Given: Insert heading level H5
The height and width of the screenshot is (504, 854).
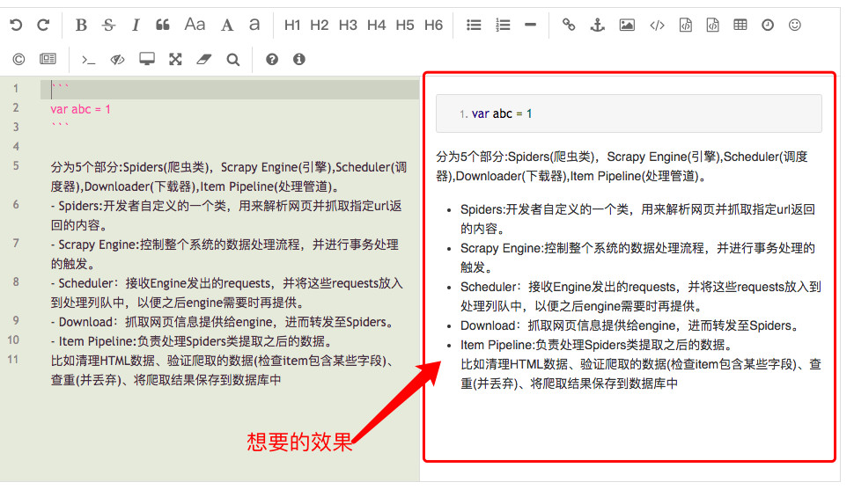Looking at the screenshot, I should click(405, 25).
